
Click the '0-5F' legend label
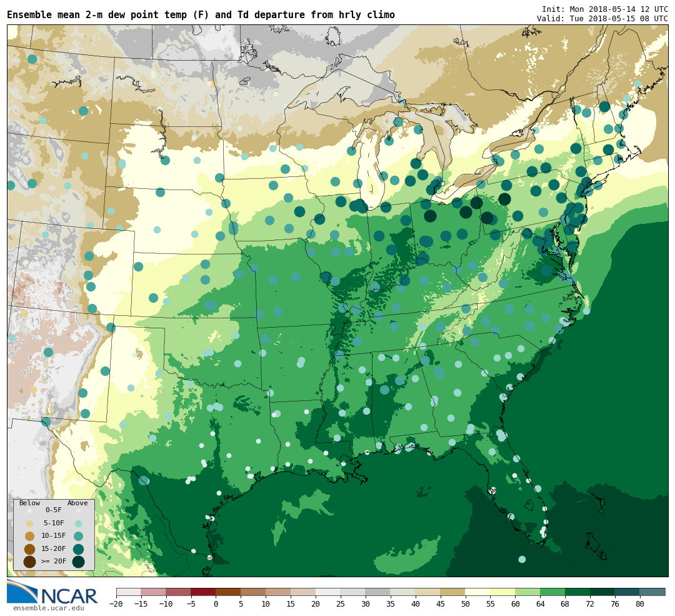pyautogui.click(x=53, y=510)
